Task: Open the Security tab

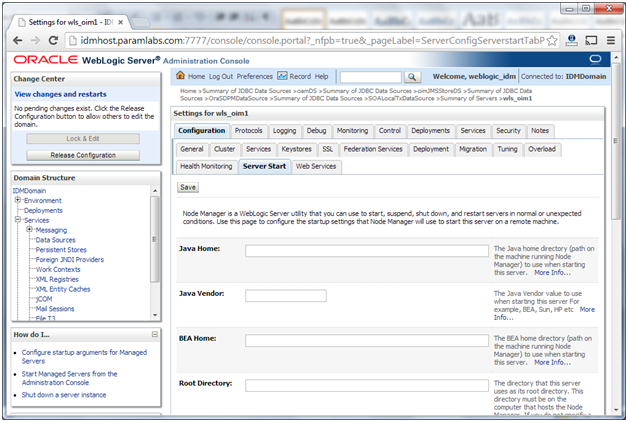Action: 508,131
